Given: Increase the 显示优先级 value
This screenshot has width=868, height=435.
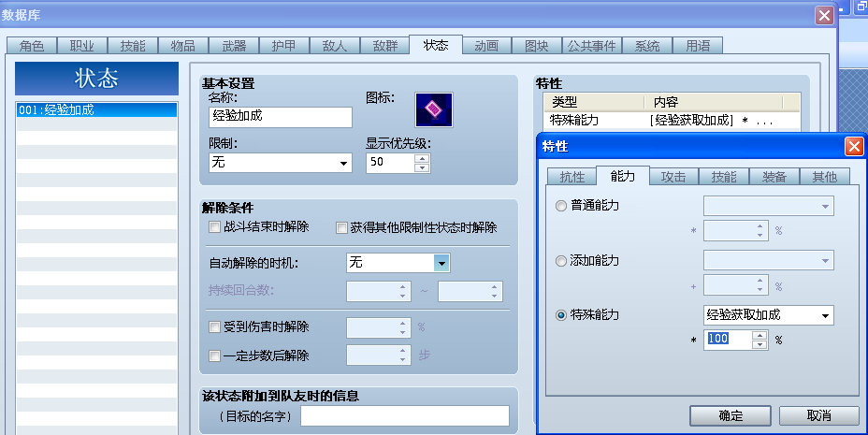Looking at the screenshot, I should 423,158.
